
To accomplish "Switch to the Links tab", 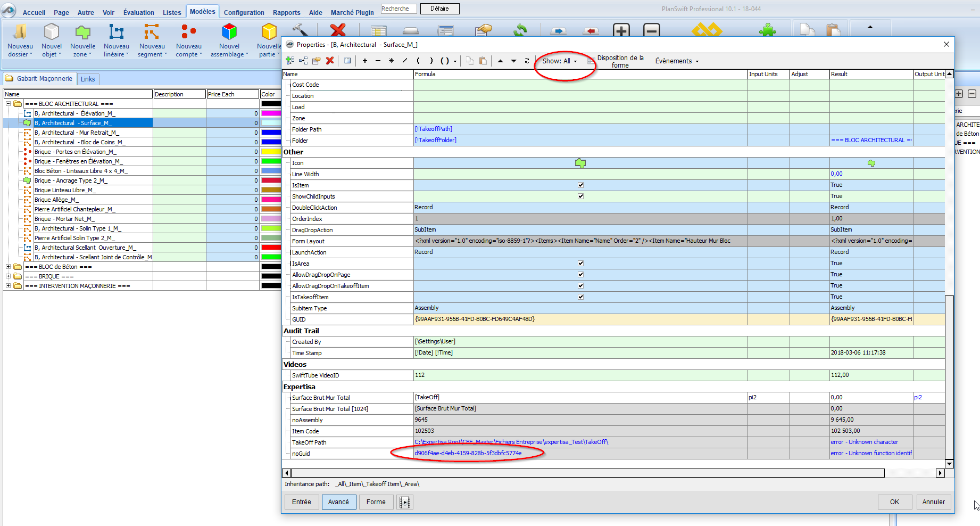I will click(x=88, y=79).
